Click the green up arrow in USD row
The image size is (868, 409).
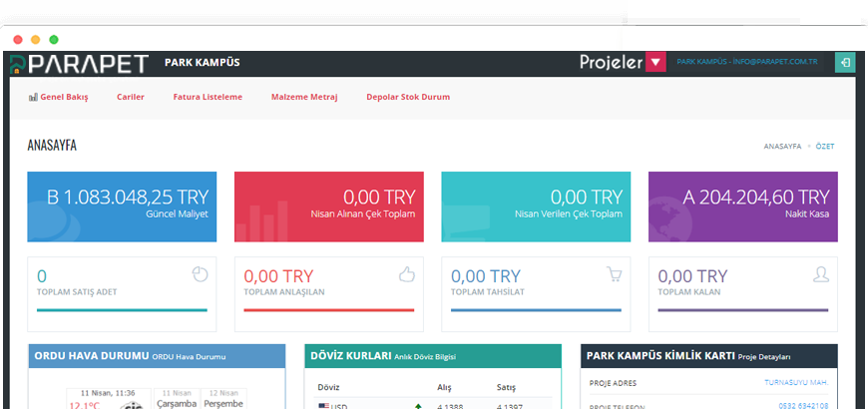(x=417, y=405)
